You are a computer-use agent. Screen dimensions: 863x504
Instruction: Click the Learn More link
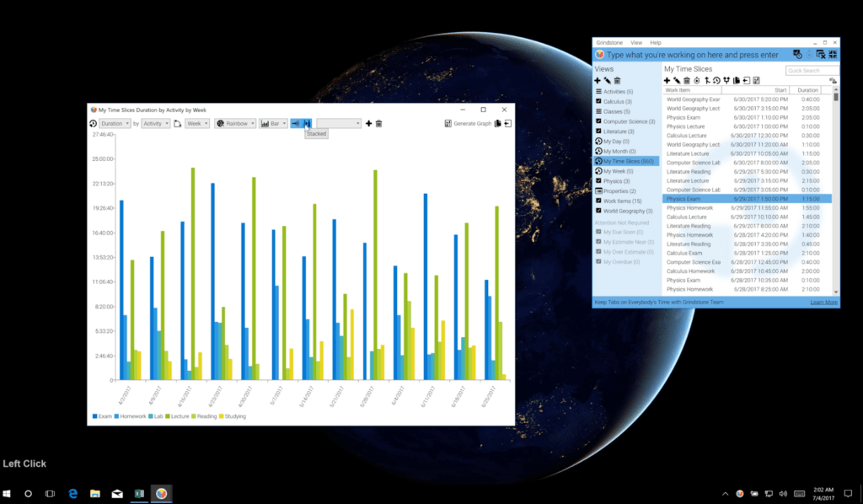coord(823,301)
